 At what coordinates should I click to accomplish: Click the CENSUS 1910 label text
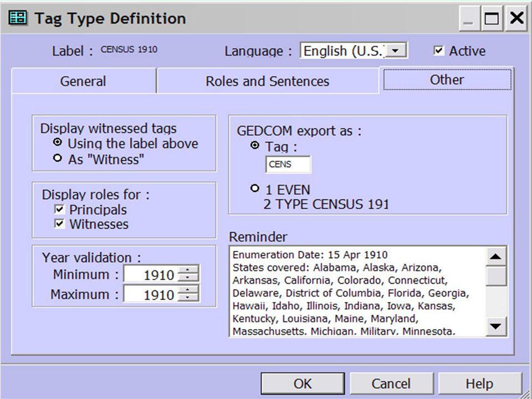(129, 49)
